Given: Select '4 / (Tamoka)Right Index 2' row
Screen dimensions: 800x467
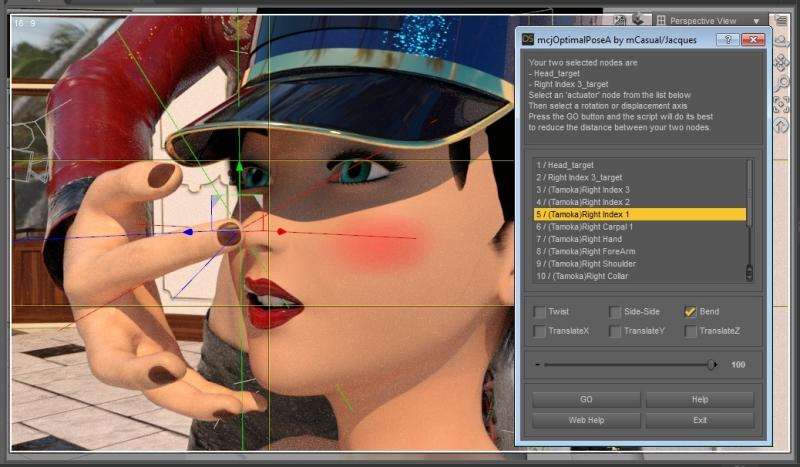Looking at the screenshot, I should click(x=639, y=202).
